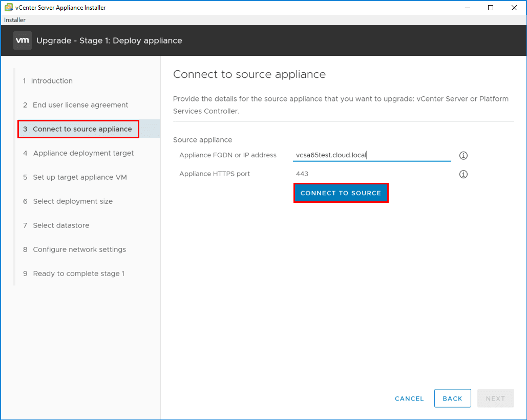Select step 9 Ready to complete stage 1
The width and height of the screenshot is (527, 420).
coord(78,274)
